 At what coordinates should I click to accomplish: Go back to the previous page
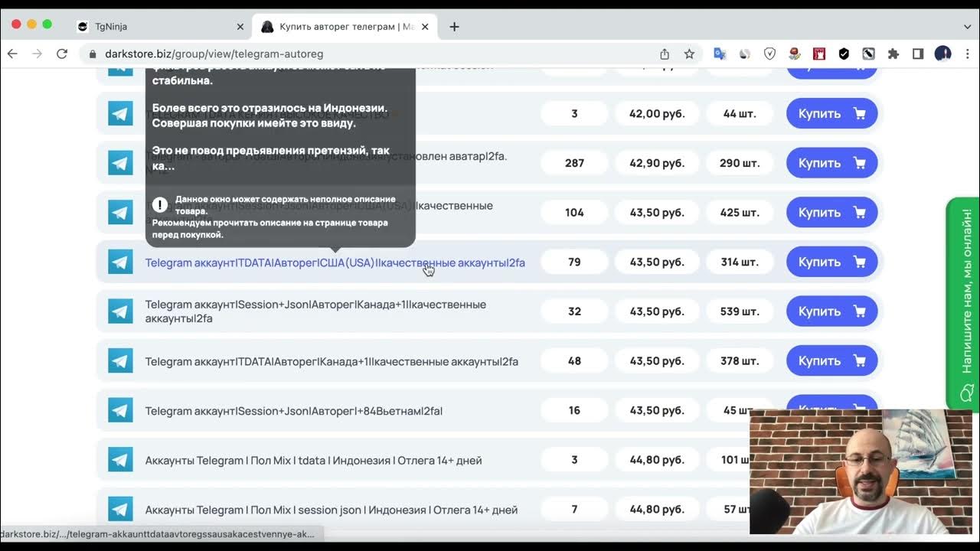12,54
